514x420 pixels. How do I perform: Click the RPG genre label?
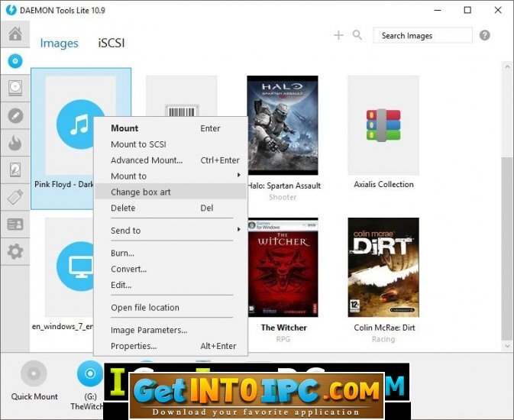283,339
